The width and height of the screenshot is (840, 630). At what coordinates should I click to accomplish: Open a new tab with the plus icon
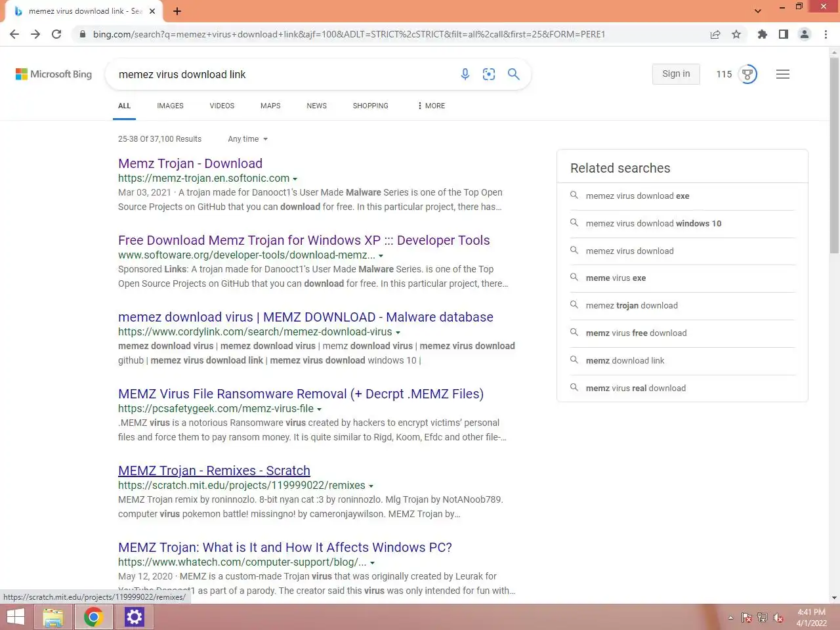(177, 11)
